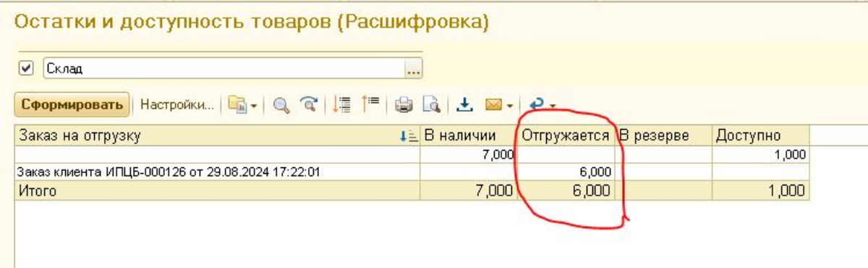The image size is (868, 268).
Task: Open the Склад selection ellipsis button
Action: [x=413, y=69]
